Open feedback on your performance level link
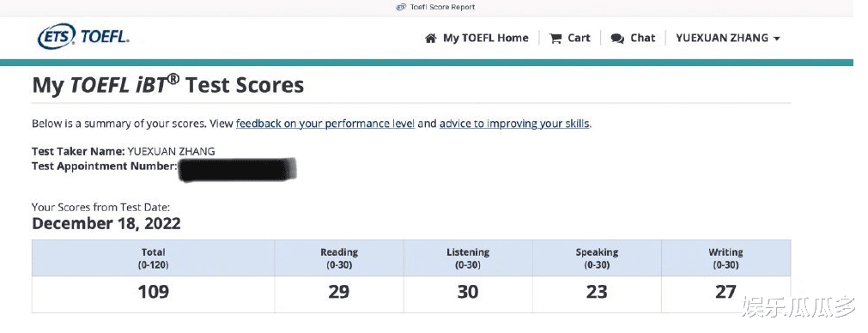Viewport: 868px width, 333px height. (325, 124)
